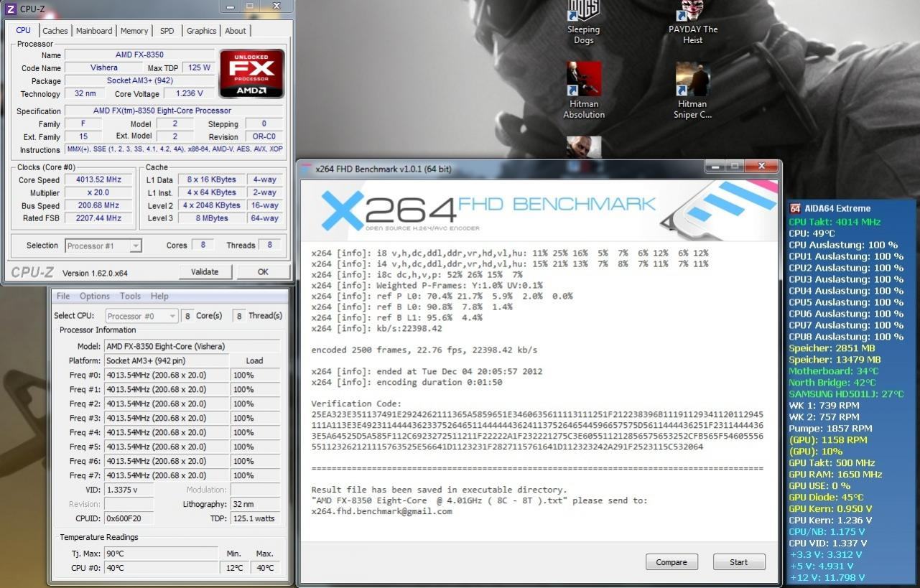
Task: Select the SPD tab in CPU-Z
Action: (167, 31)
